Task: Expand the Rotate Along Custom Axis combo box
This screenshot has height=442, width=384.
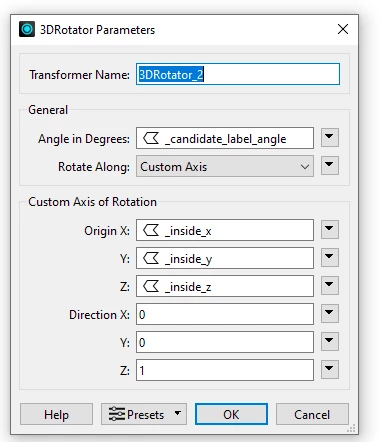Action: click(225, 166)
